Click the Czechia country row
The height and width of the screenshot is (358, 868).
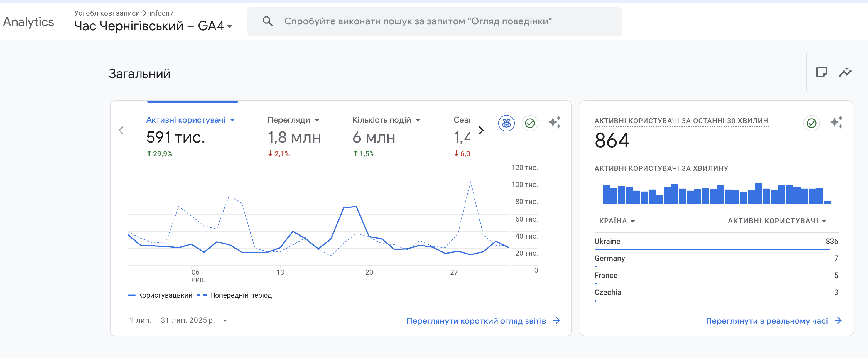pyautogui.click(x=716, y=293)
